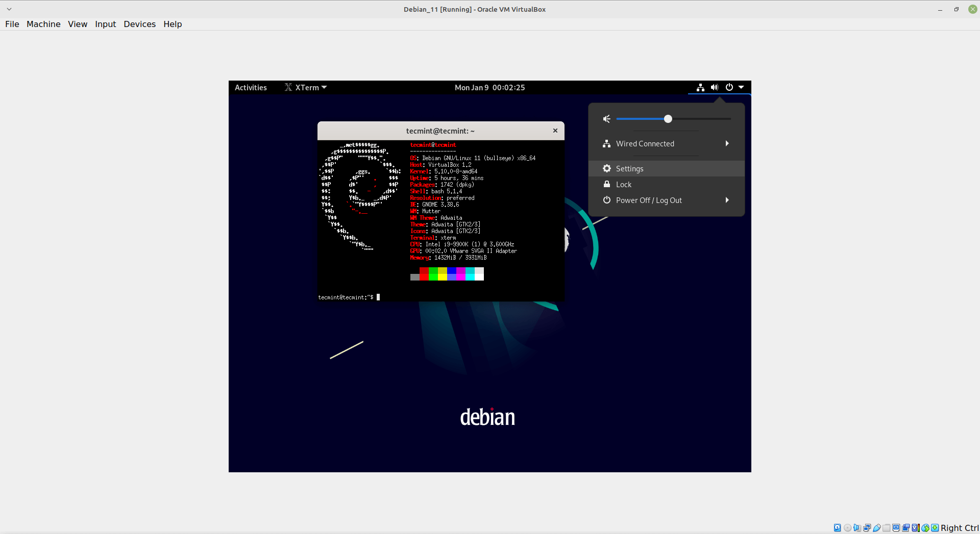Click the shared folders status icon
This screenshot has height=534, width=980.
click(x=886, y=528)
